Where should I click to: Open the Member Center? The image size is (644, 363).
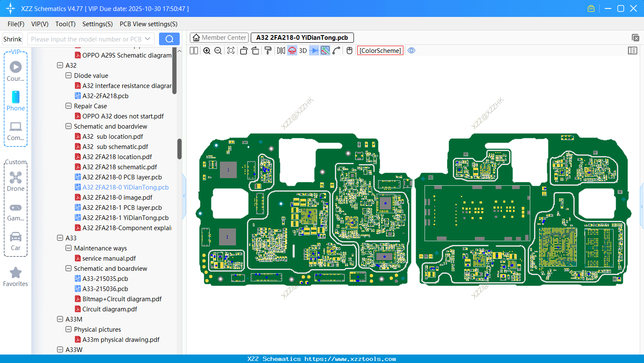click(219, 37)
